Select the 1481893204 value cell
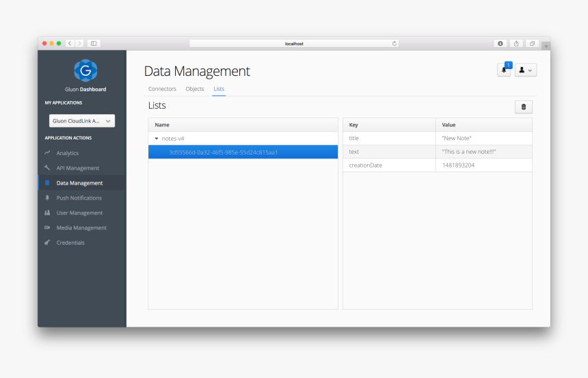Screen dimensions: 588x378 click(484, 165)
